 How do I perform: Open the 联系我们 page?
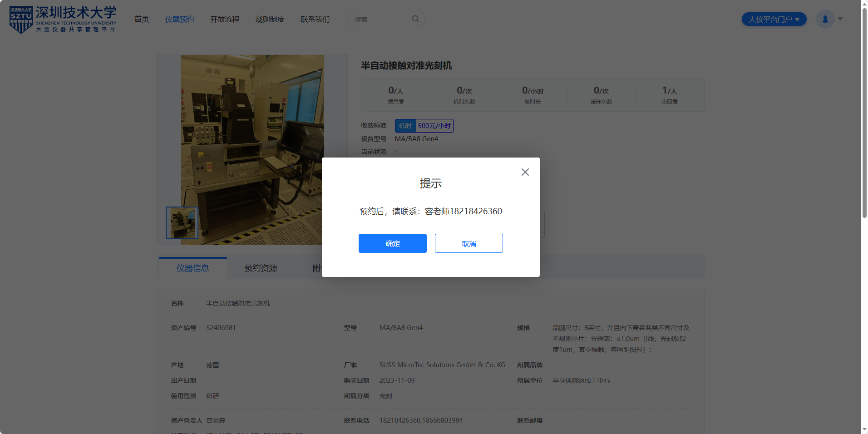point(315,19)
